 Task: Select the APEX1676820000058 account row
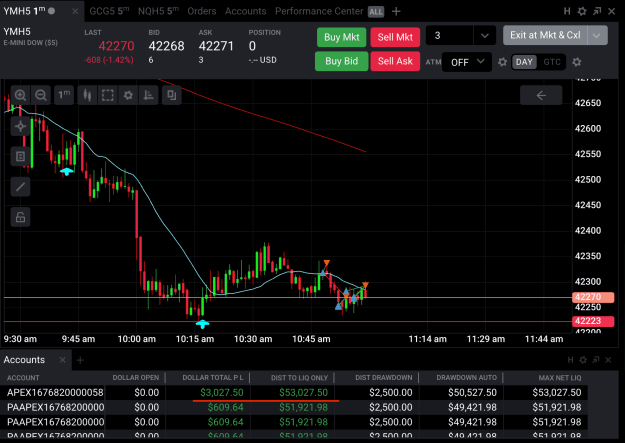(294, 392)
